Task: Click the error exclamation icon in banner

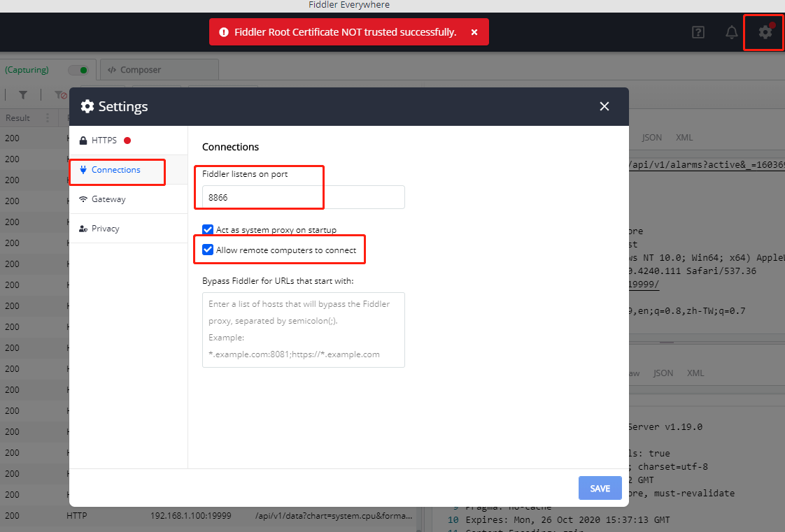Action: click(x=224, y=32)
